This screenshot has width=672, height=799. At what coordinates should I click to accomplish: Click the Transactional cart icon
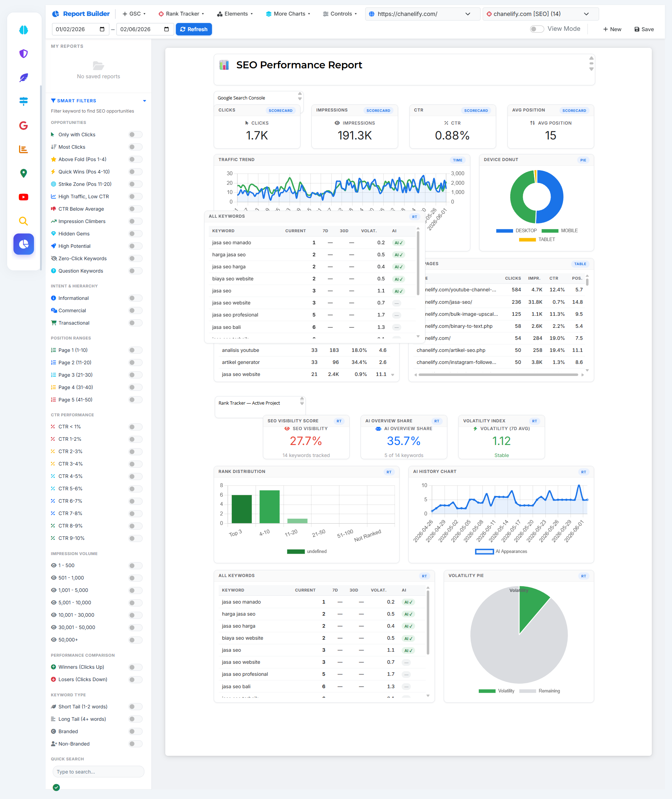(53, 323)
